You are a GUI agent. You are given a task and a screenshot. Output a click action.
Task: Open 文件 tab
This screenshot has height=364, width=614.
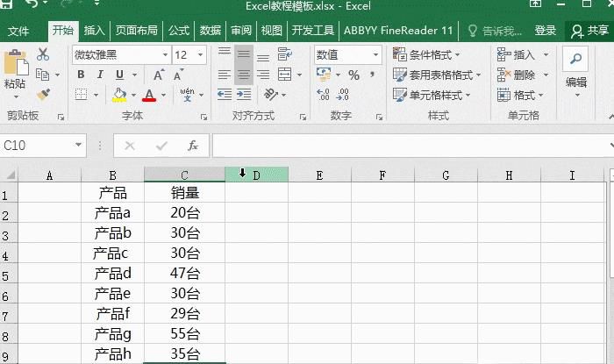(18, 31)
